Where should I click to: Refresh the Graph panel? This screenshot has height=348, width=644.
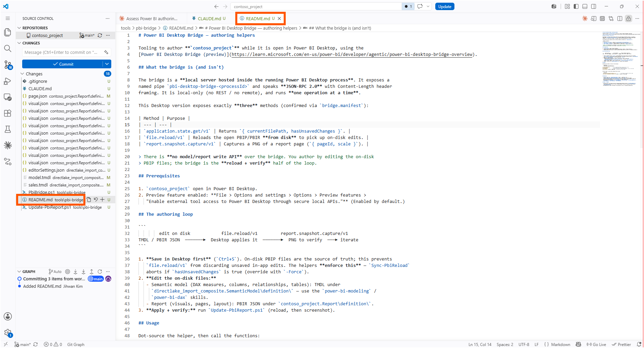[100, 272]
